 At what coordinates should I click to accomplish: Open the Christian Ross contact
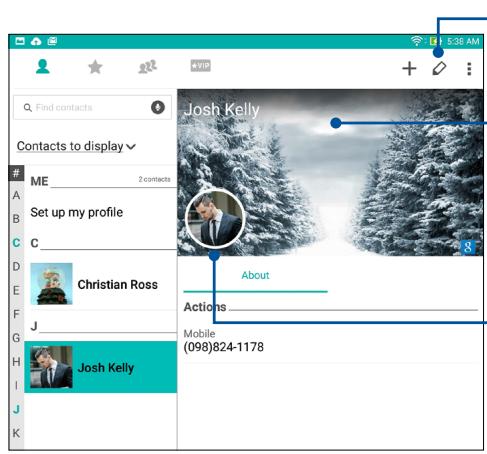(100, 284)
